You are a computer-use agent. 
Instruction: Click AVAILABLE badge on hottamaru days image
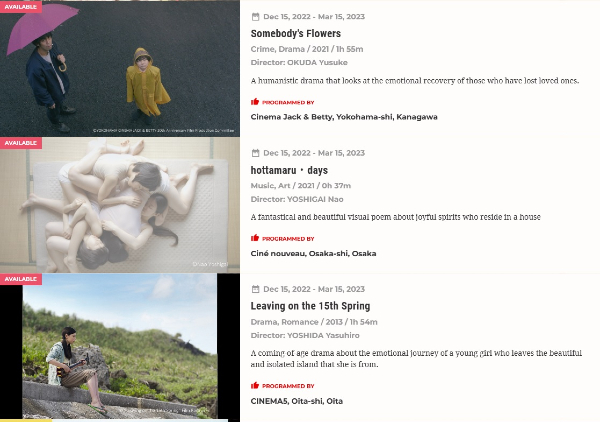pyautogui.click(x=21, y=143)
